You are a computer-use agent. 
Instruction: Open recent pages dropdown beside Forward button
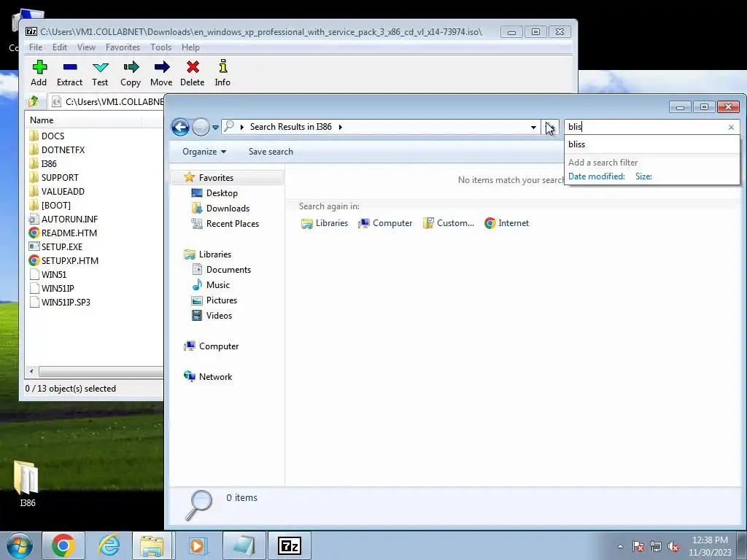(x=215, y=127)
